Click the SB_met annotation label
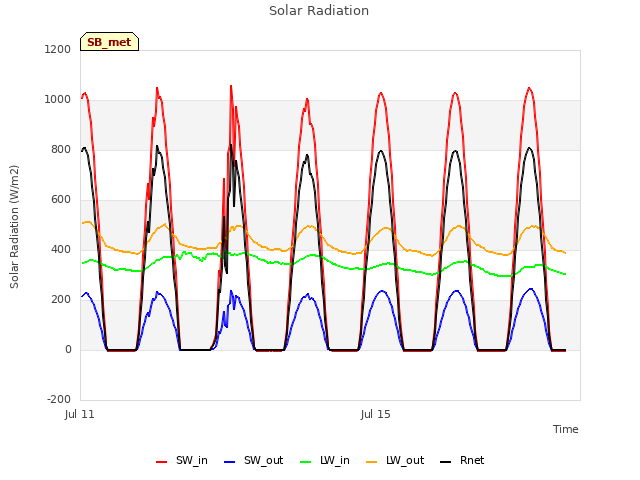640x480 pixels. pos(109,42)
